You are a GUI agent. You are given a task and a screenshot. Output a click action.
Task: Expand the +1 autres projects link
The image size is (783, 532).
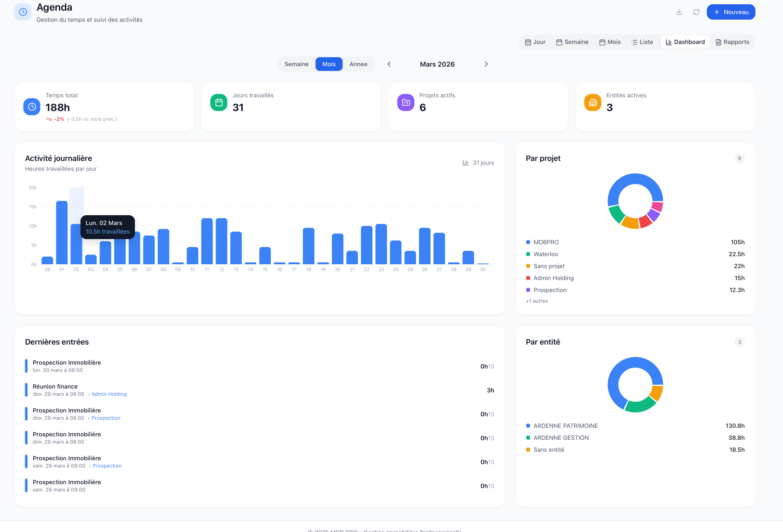point(537,301)
